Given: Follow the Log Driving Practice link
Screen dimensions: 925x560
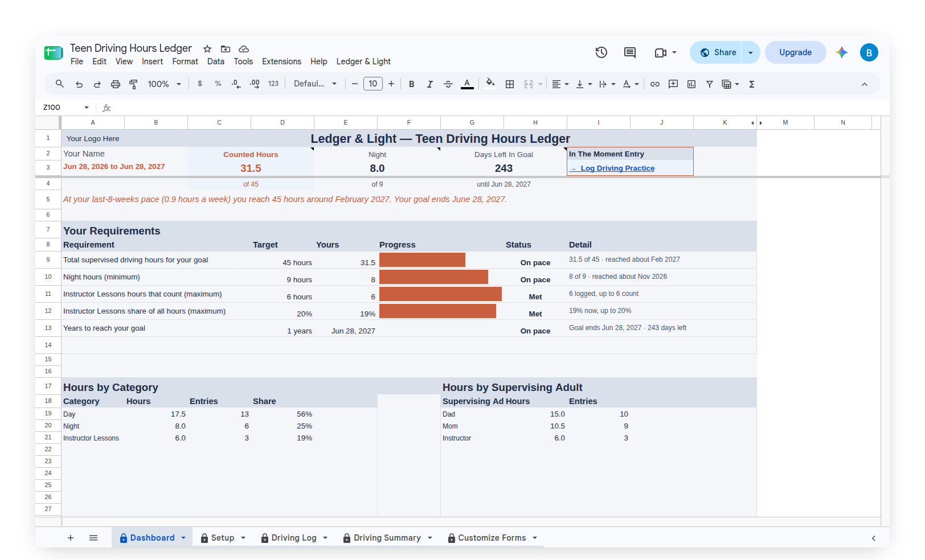Looking at the screenshot, I should coord(617,168).
